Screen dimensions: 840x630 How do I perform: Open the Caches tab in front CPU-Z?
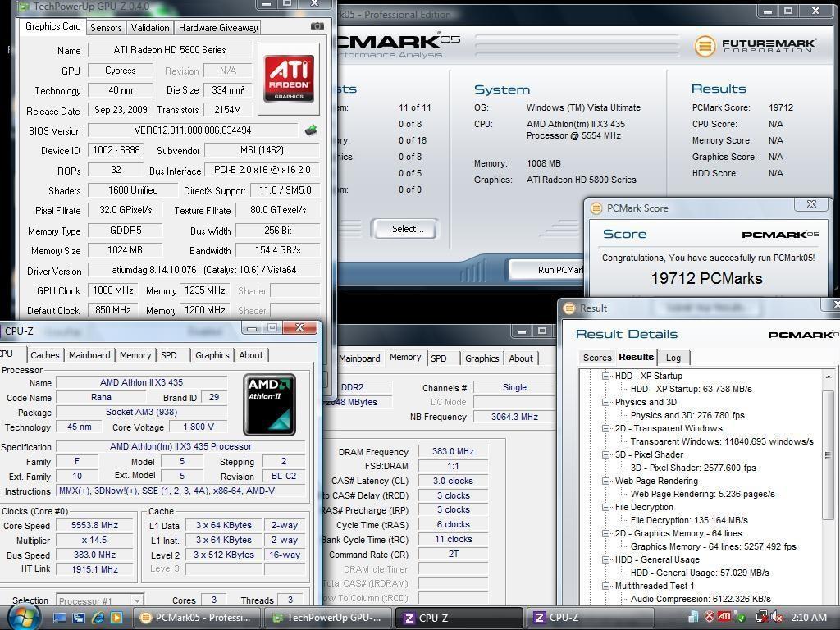tap(45, 355)
